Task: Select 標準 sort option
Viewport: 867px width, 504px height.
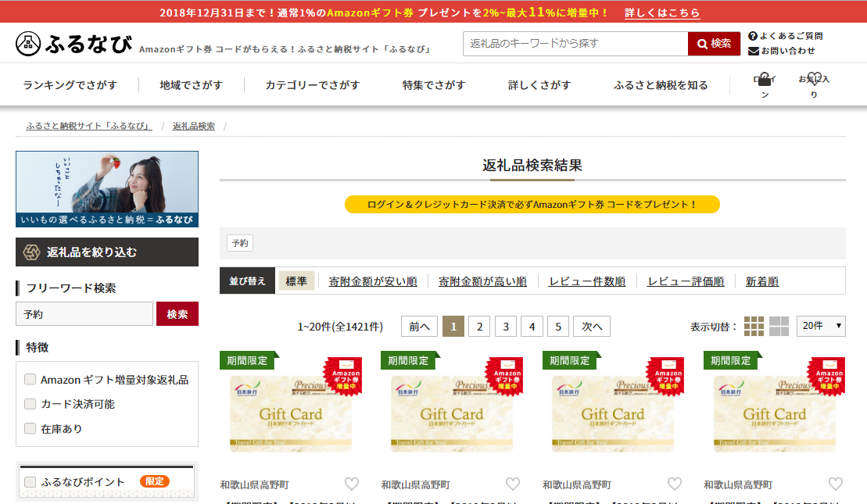Action: click(296, 281)
